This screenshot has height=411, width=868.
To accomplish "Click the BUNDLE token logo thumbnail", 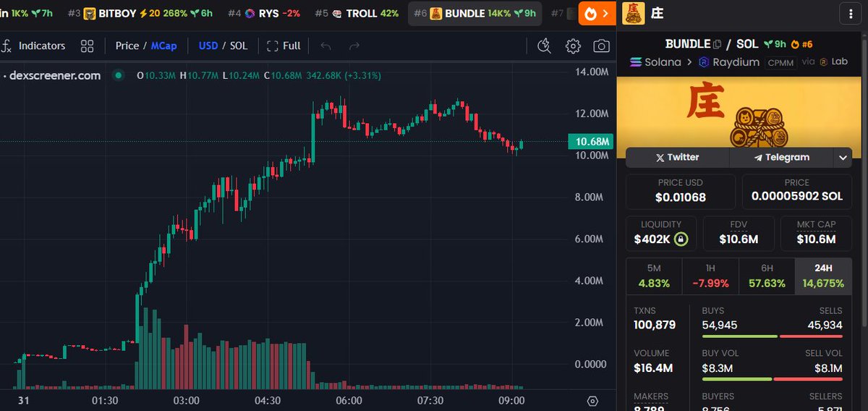I will pos(634,13).
